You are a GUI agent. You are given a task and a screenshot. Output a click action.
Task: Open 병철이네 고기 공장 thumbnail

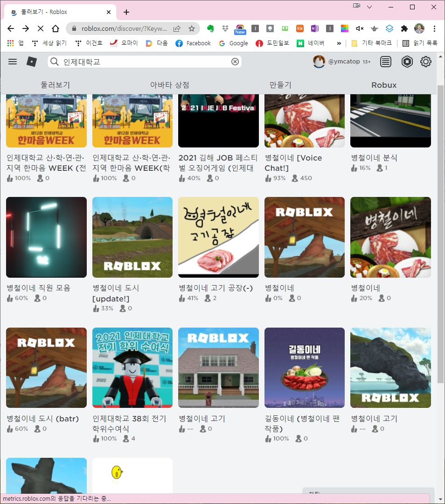pos(218,237)
